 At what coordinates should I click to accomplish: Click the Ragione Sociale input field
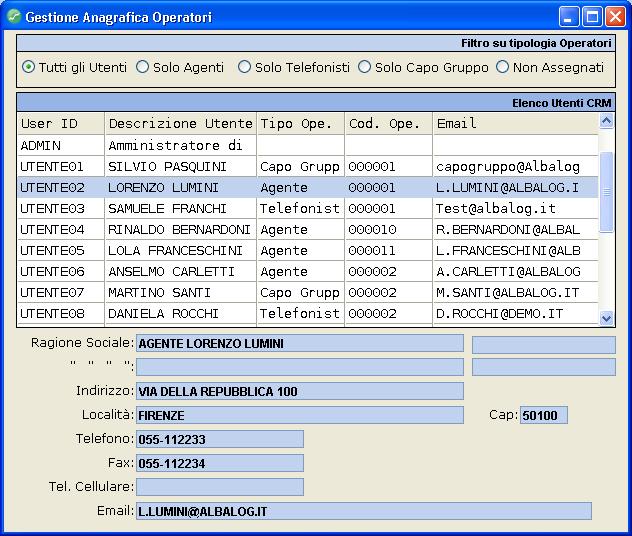(300, 343)
